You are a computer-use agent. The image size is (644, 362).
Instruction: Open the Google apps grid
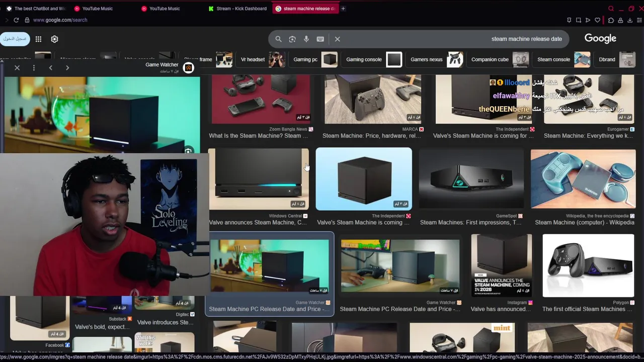pos(38,39)
